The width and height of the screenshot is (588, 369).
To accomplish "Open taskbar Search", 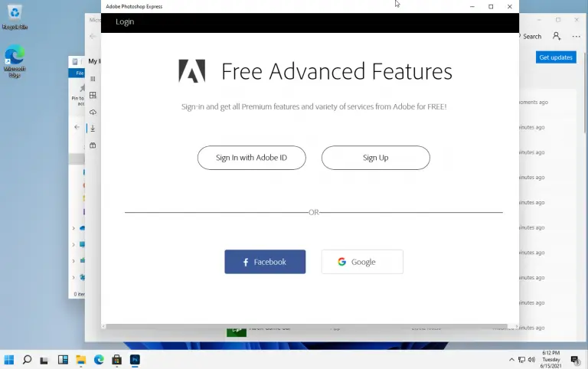I will [x=27, y=360].
